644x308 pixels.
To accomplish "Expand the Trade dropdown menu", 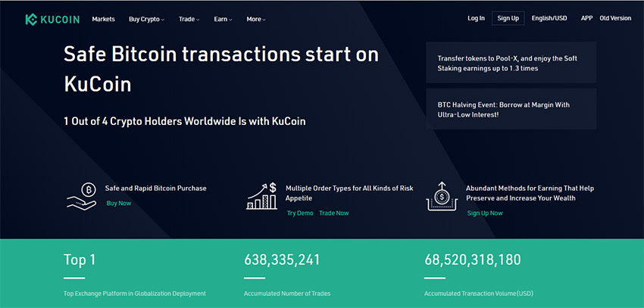I will [189, 19].
